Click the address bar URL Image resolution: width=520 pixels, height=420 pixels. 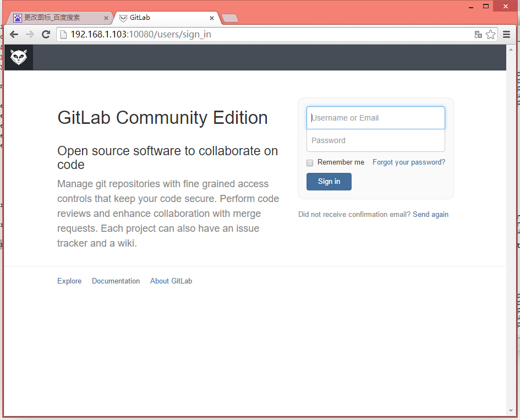[x=141, y=35]
